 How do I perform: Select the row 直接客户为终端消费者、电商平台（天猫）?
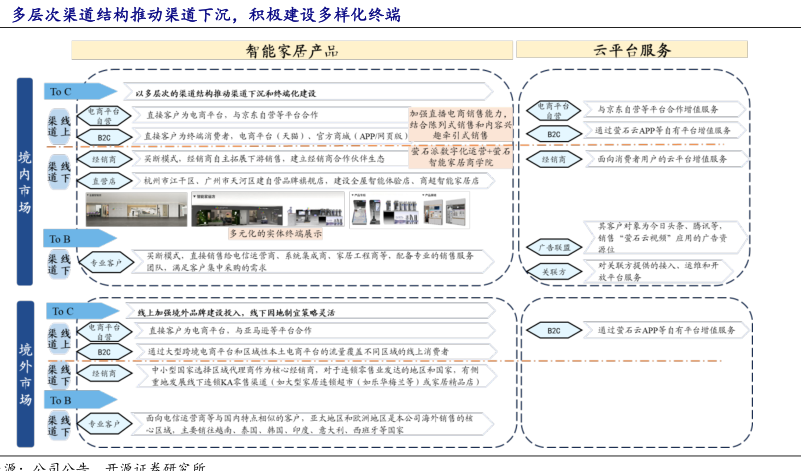(271, 136)
